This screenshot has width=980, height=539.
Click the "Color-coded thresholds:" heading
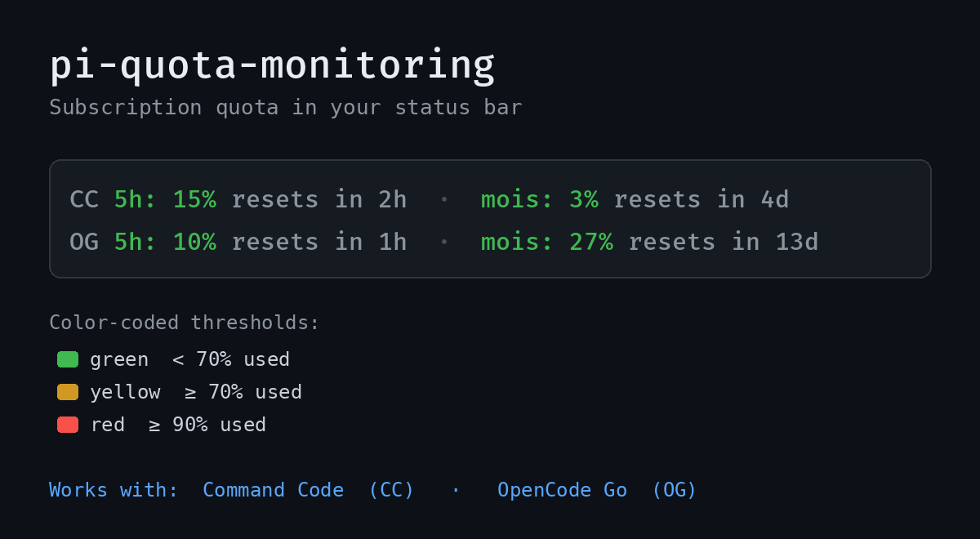pos(185,323)
